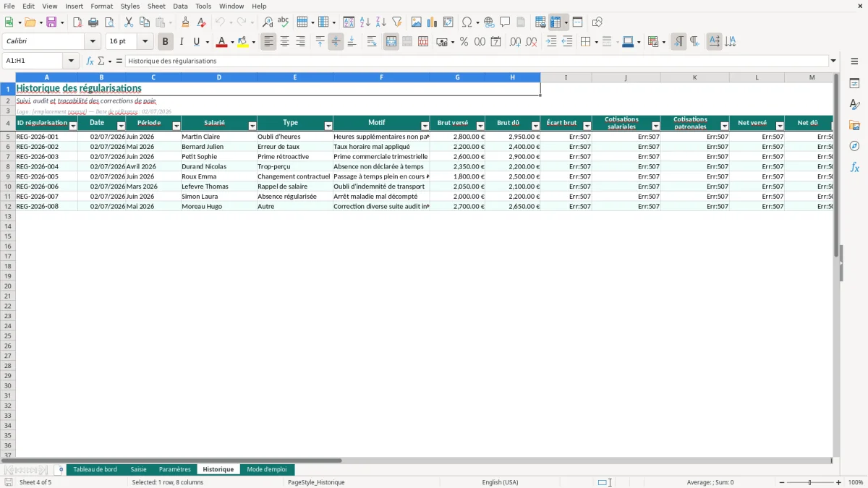This screenshot has height=488, width=868.
Task: Open filter dropdown on Date column
Action: tap(121, 127)
